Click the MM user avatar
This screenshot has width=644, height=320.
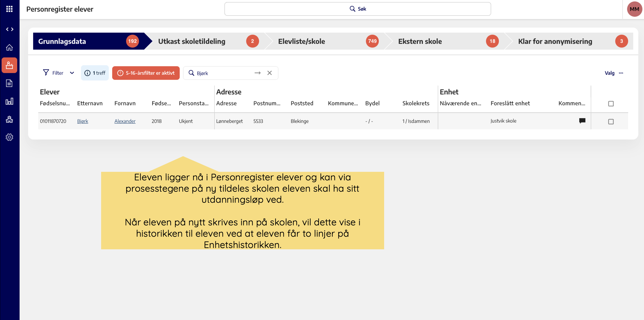point(634,9)
